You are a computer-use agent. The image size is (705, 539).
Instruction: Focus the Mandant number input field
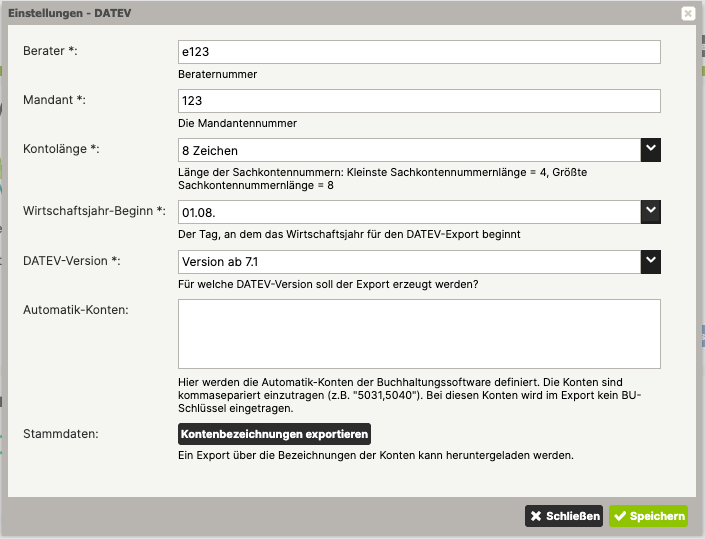(x=418, y=101)
